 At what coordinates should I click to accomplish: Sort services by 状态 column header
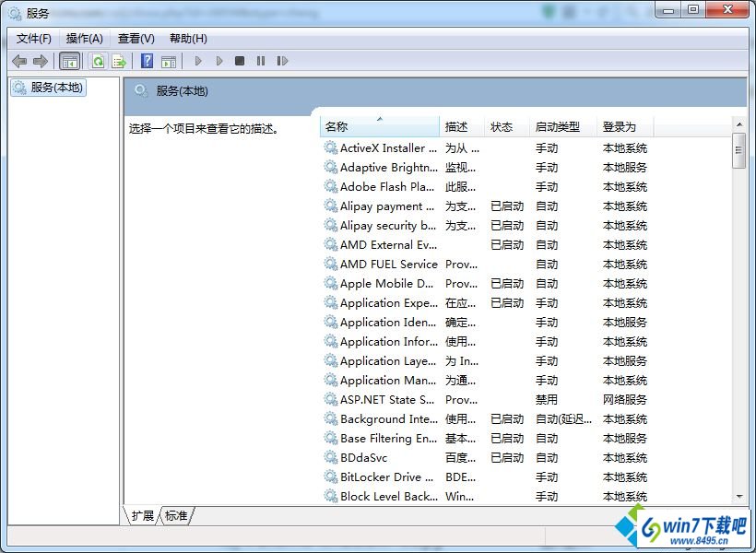point(502,127)
